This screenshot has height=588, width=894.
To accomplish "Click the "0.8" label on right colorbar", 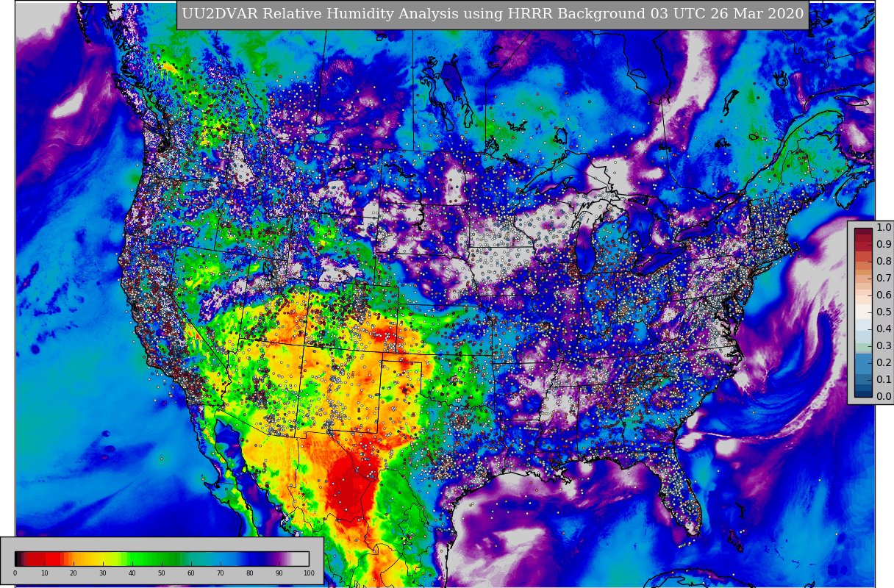I will [x=884, y=262].
